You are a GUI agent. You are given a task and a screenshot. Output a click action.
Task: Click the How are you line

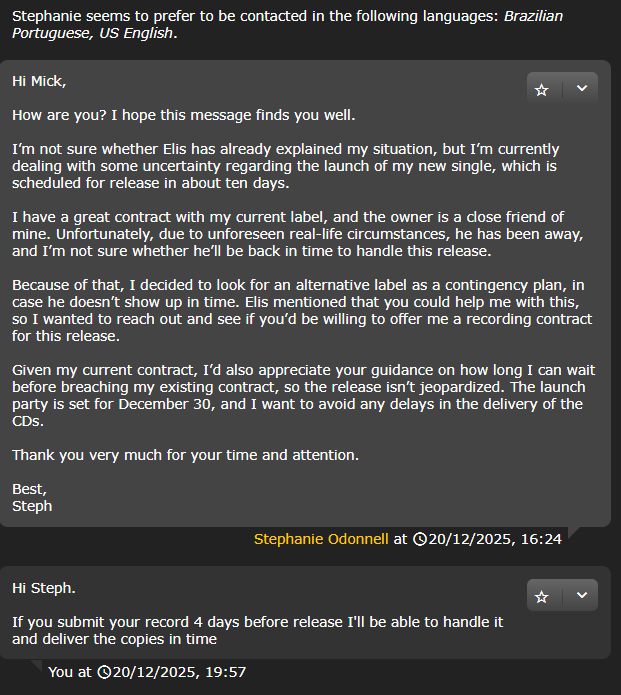(x=184, y=115)
